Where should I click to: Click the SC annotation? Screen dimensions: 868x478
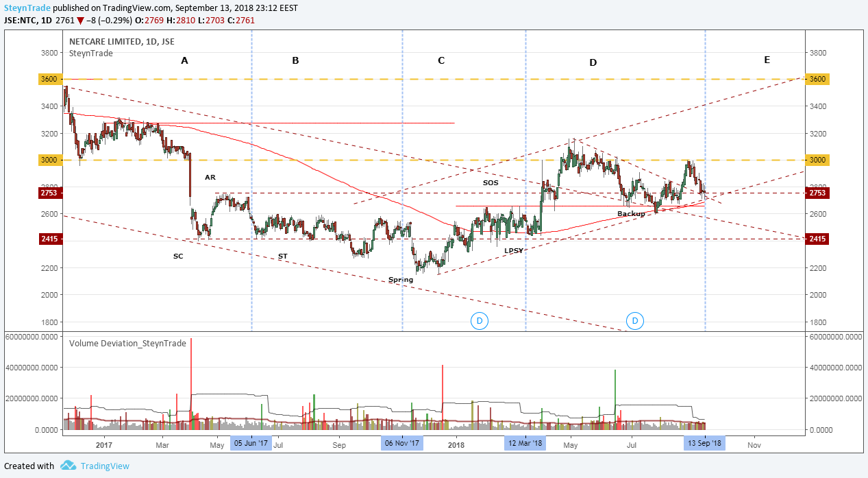178,256
